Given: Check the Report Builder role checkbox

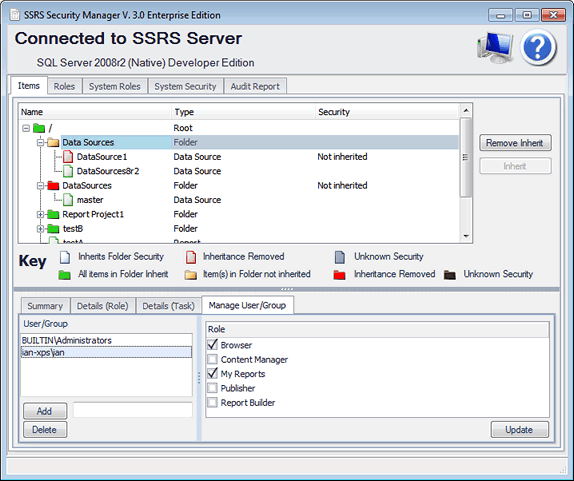Looking at the screenshot, I should click(212, 402).
